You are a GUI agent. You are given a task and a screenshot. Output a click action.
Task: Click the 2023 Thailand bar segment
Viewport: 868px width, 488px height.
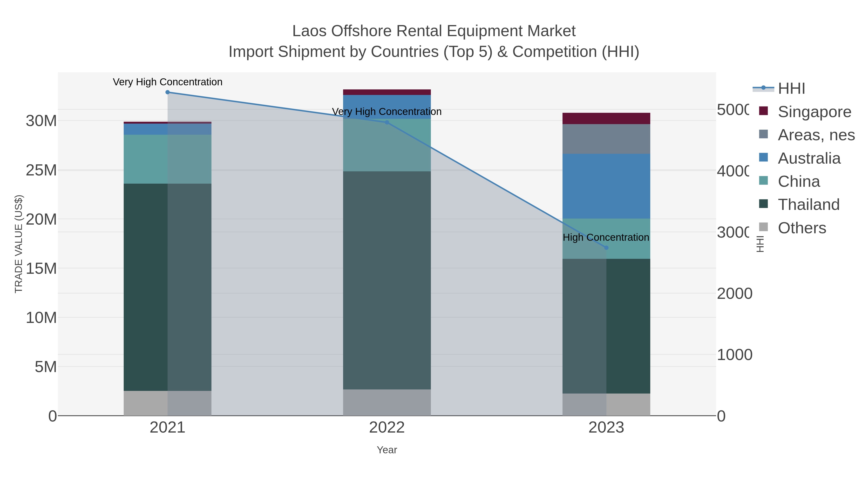tap(606, 326)
